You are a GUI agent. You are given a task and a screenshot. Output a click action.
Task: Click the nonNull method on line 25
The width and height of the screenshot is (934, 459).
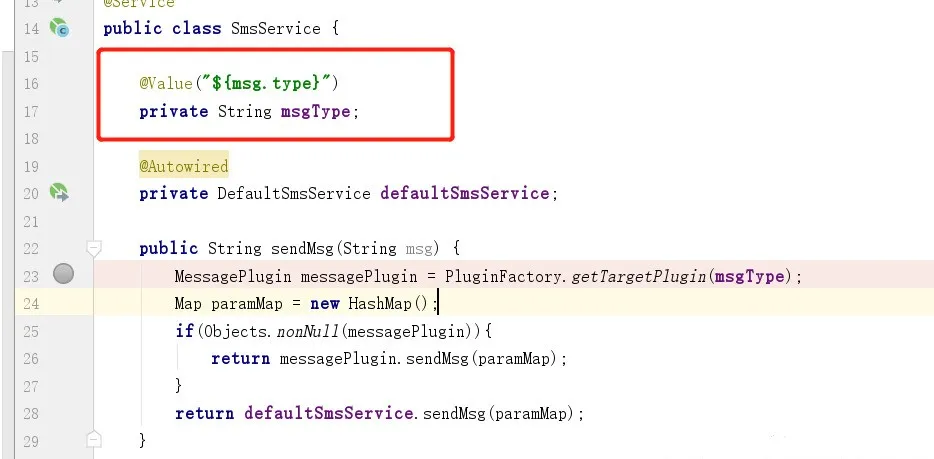click(307, 331)
